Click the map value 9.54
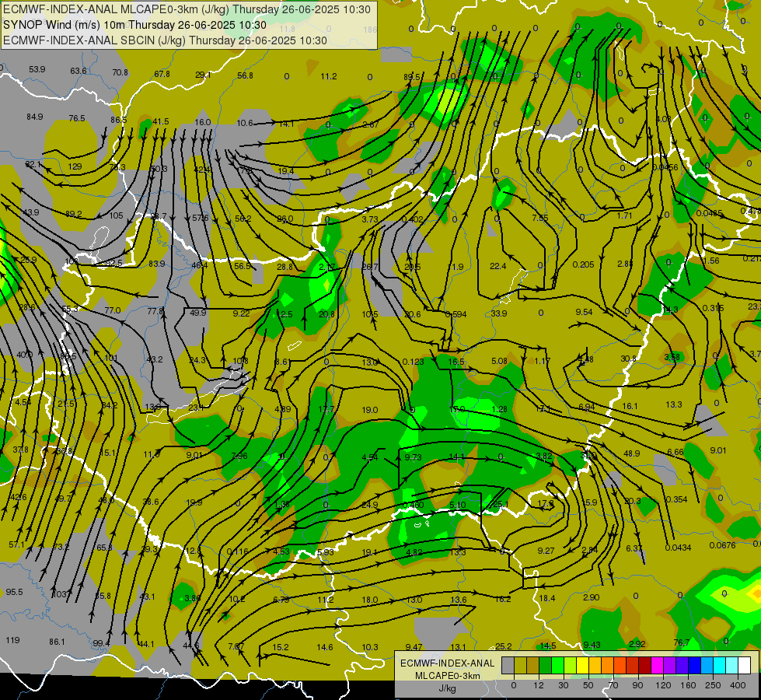Viewport: 761px width, 700px height. pyautogui.click(x=584, y=313)
